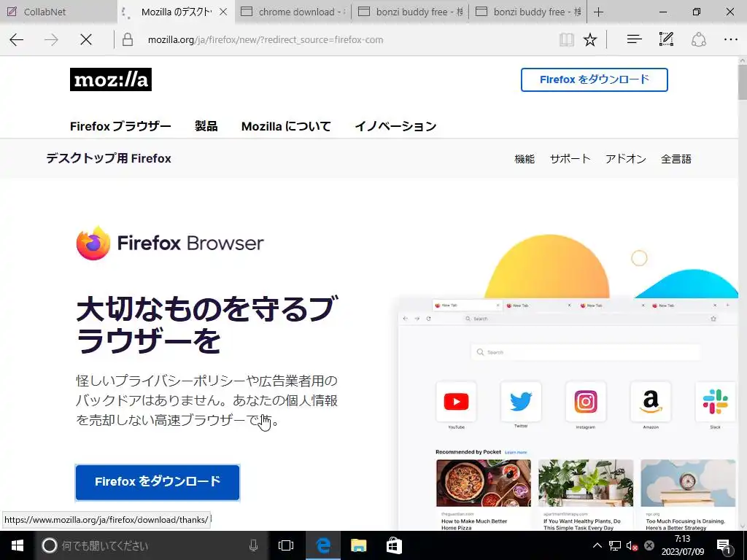Open the Hub (favorites list) icon
The width and height of the screenshot is (747, 560).
point(634,39)
